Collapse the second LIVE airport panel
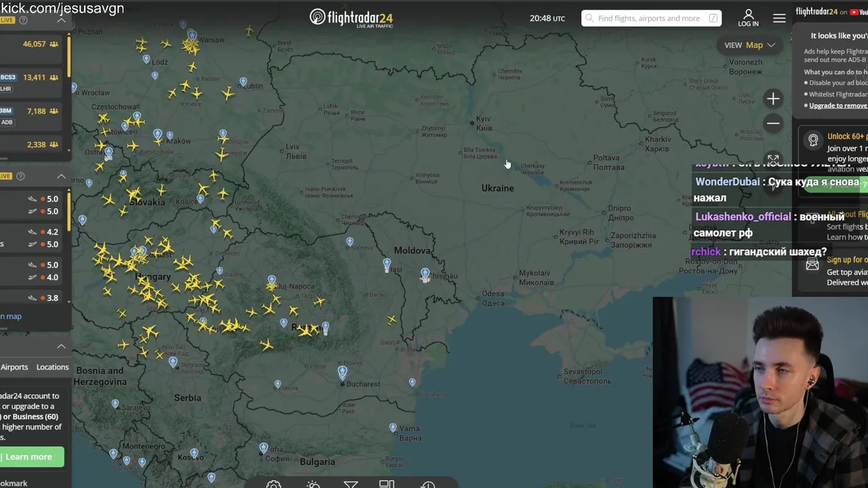The image size is (868, 488). (x=61, y=176)
